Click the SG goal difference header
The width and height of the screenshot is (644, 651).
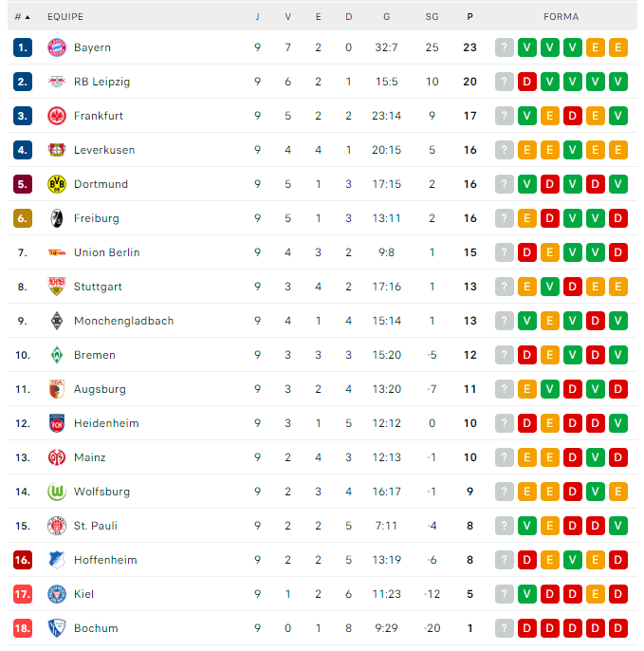(432, 17)
